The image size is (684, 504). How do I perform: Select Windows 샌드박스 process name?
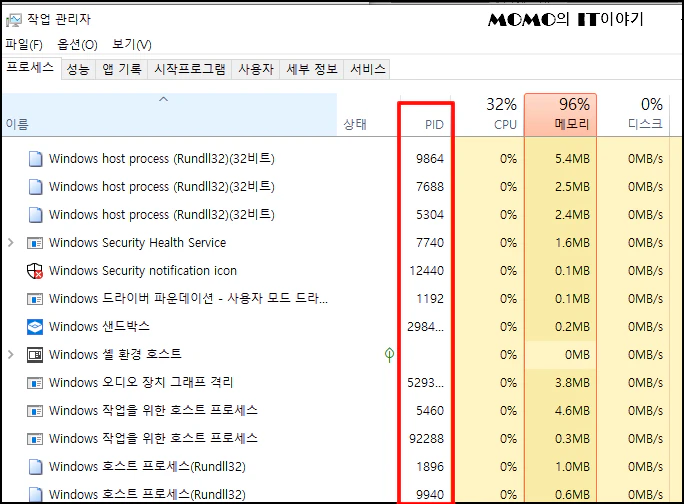coord(99,326)
